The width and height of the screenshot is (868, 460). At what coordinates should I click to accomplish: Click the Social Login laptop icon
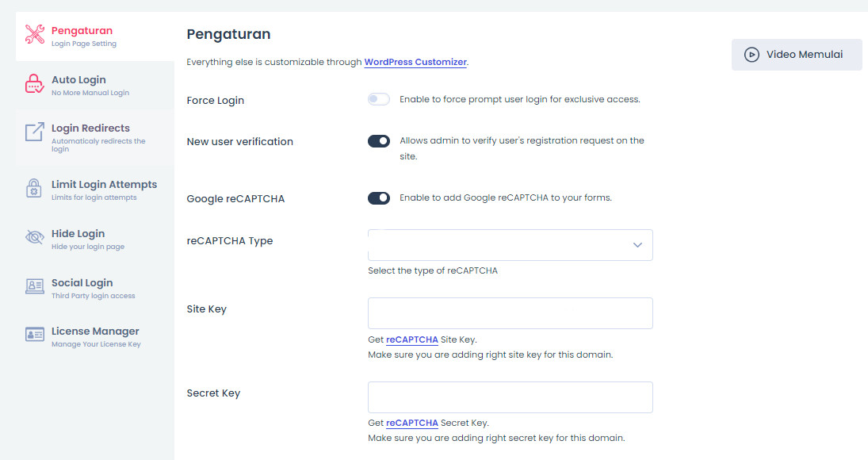(x=35, y=287)
